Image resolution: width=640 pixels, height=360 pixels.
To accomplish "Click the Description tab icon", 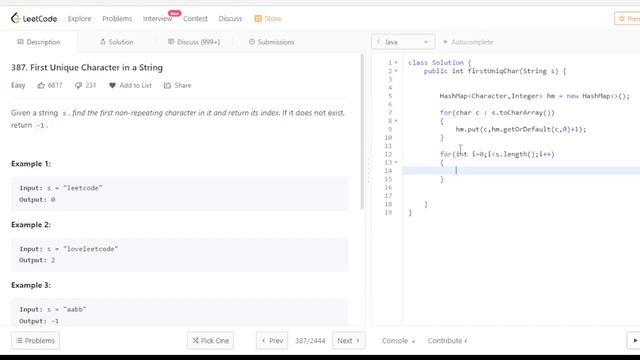I will (20, 42).
